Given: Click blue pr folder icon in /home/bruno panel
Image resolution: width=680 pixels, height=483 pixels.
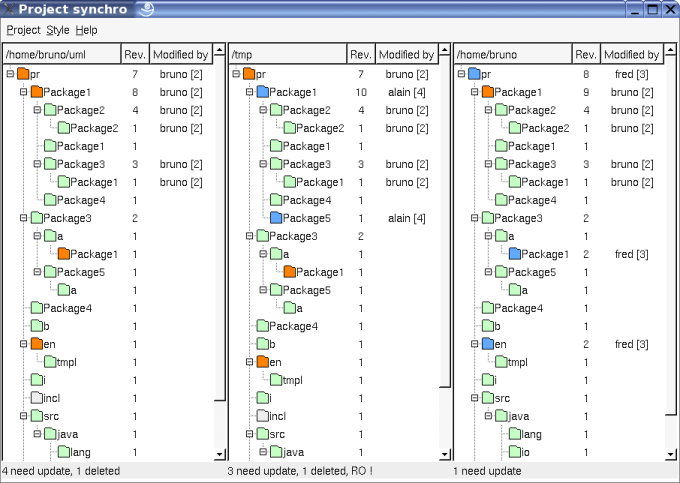Looking at the screenshot, I should (x=474, y=74).
